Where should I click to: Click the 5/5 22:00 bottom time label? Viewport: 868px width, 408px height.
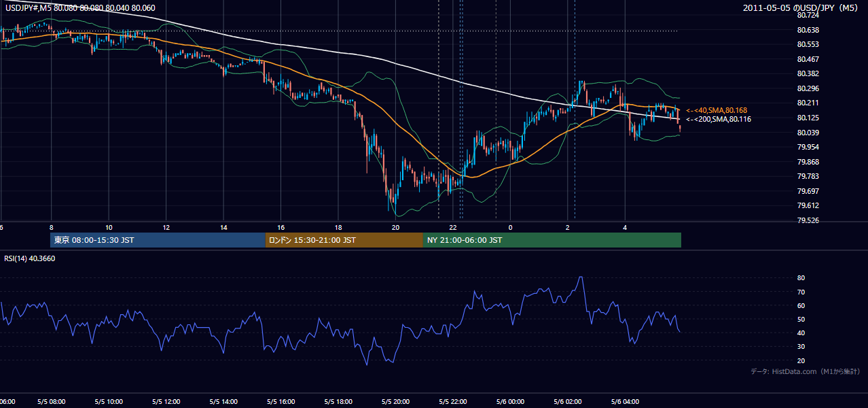coord(453,401)
